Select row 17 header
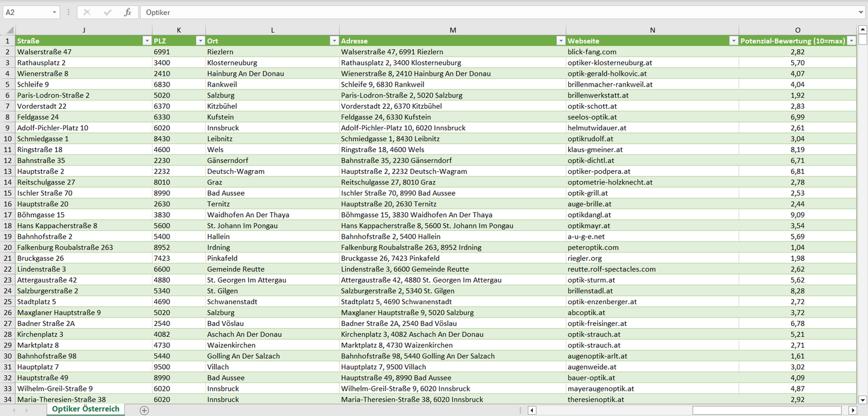The image size is (868, 416). (8, 215)
